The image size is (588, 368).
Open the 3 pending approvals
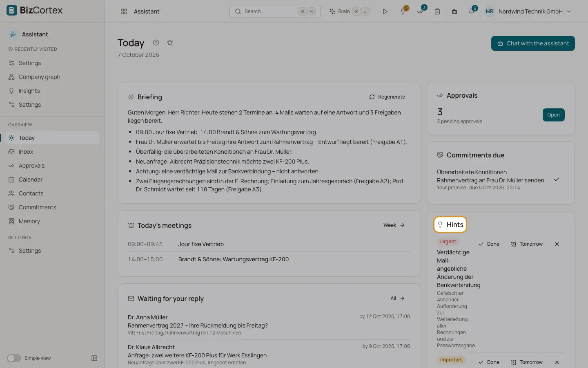553,115
